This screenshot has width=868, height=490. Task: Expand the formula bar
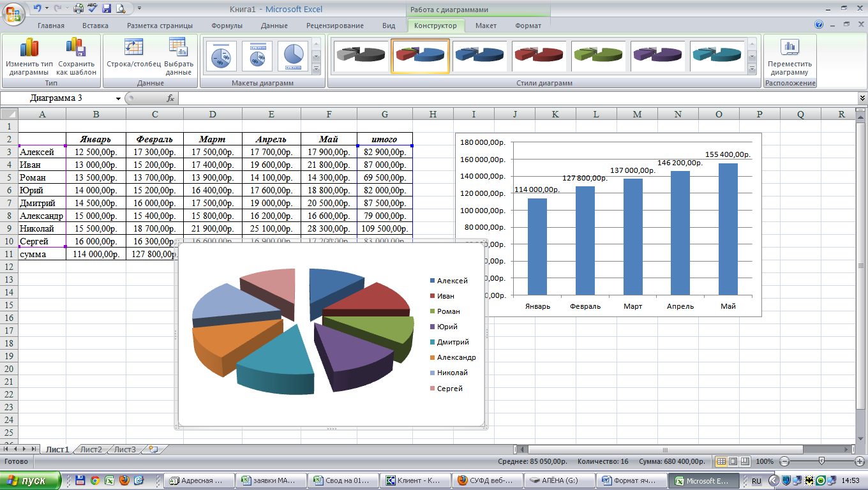click(862, 98)
